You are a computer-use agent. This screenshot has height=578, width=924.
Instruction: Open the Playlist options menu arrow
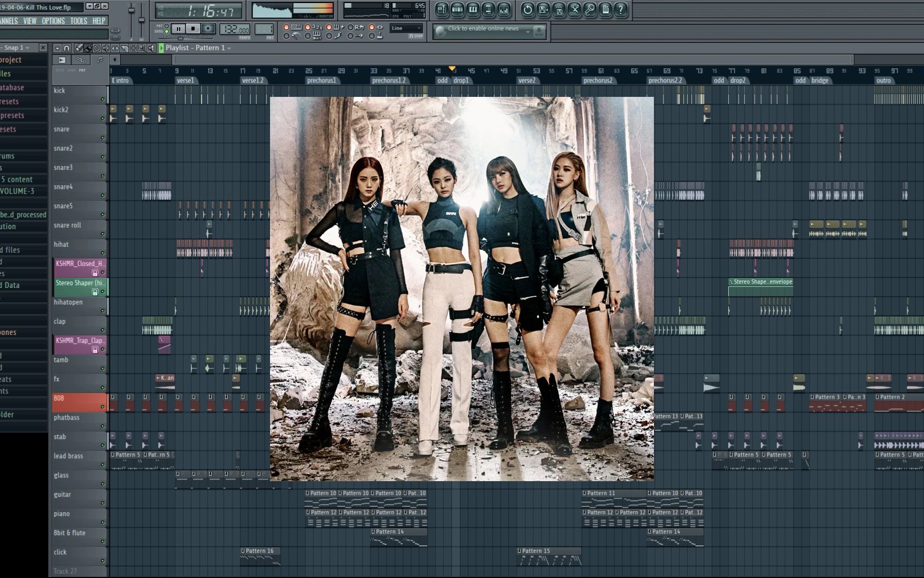[x=57, y=48]
